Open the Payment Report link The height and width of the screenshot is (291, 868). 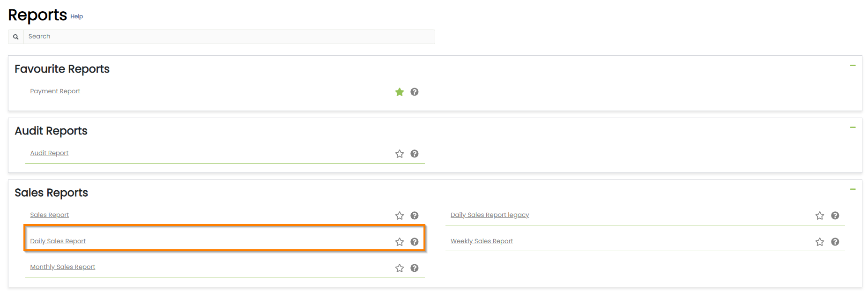(55, 91)
